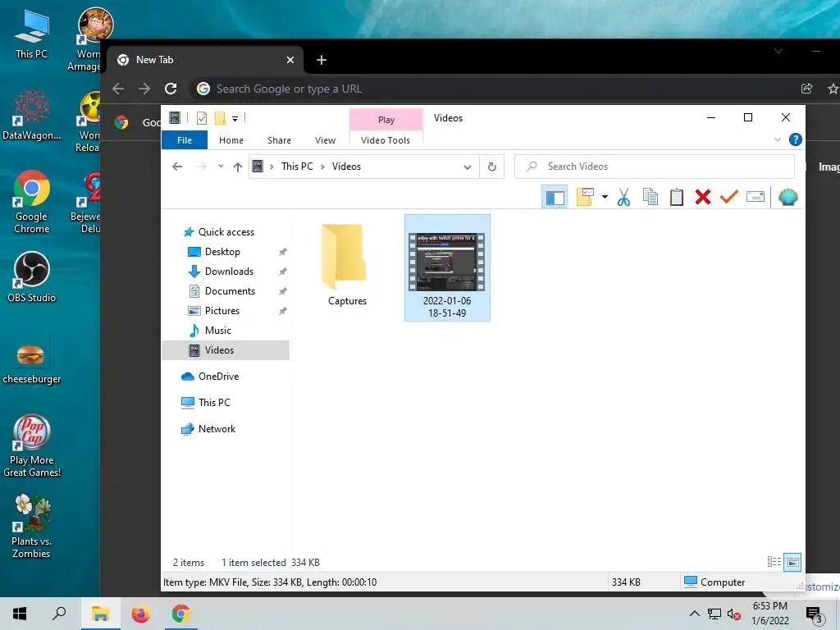Image resolution: width=840 pixels, height=630 pixels.
Task: Open the recent locations dropdown arrow
Action: pos(221,167)
